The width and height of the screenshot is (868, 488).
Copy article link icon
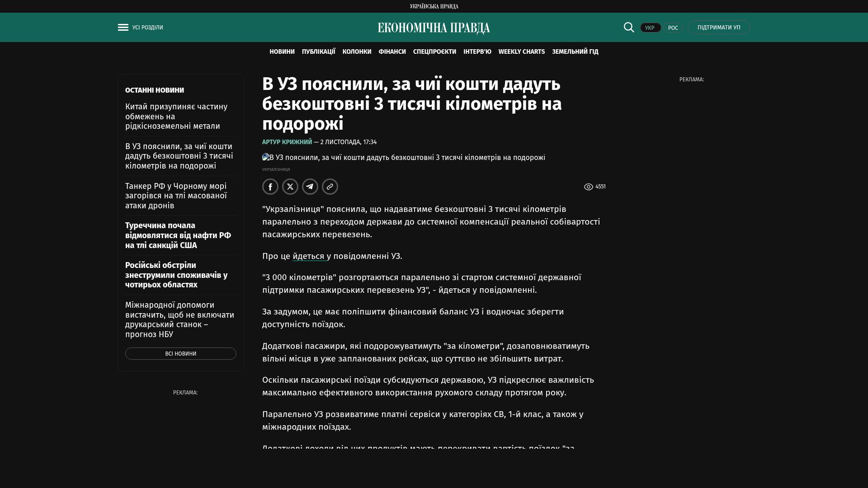point(330,187)
